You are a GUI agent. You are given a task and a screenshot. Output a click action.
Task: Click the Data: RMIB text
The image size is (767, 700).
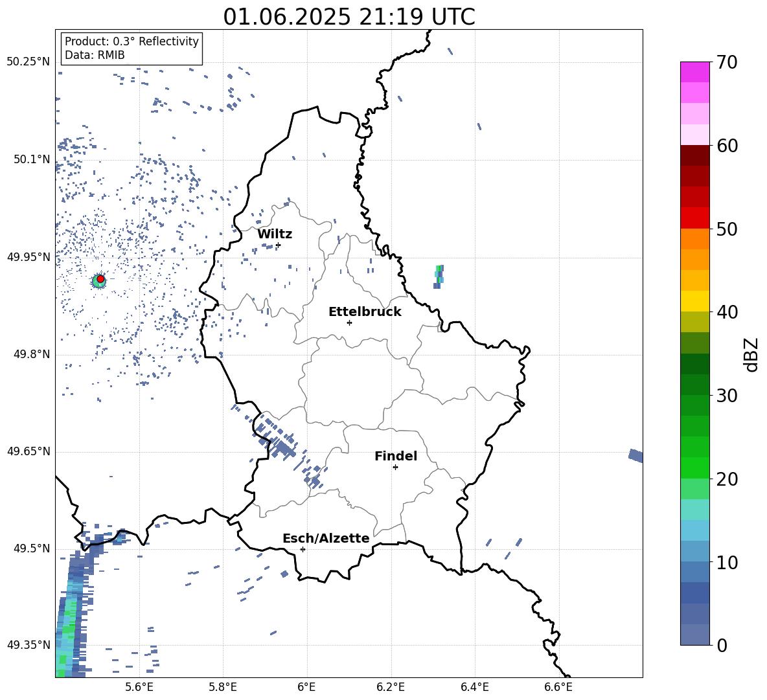click(95, 55)
